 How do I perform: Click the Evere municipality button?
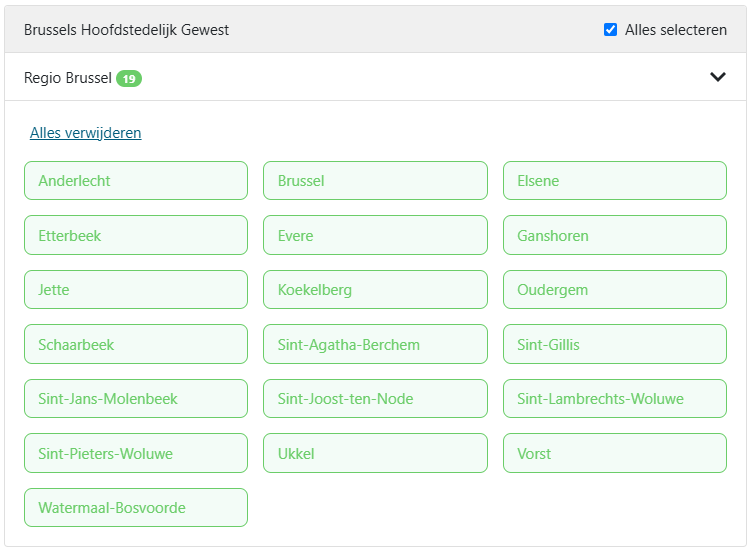[375, 236]
